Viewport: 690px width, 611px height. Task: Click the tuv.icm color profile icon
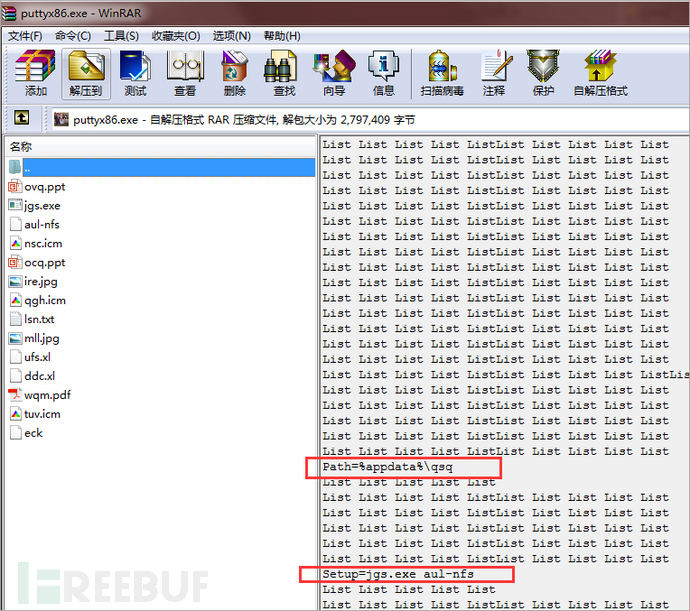tap(15, 414)
